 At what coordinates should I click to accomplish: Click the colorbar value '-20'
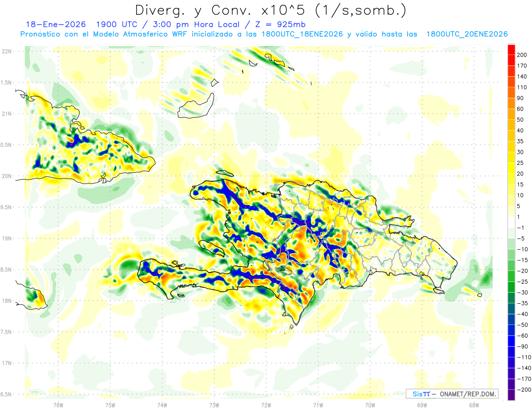coord(522,271)
